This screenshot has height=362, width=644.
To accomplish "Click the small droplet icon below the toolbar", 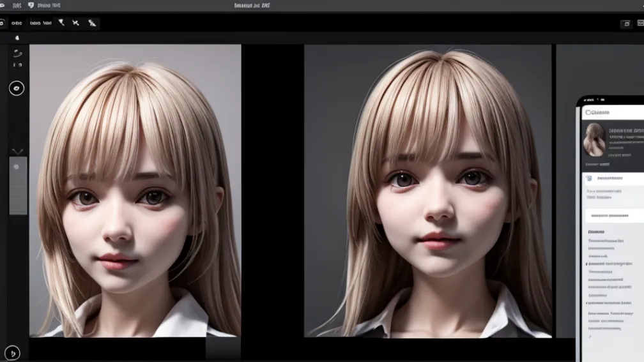I will (x=17, y=38).
